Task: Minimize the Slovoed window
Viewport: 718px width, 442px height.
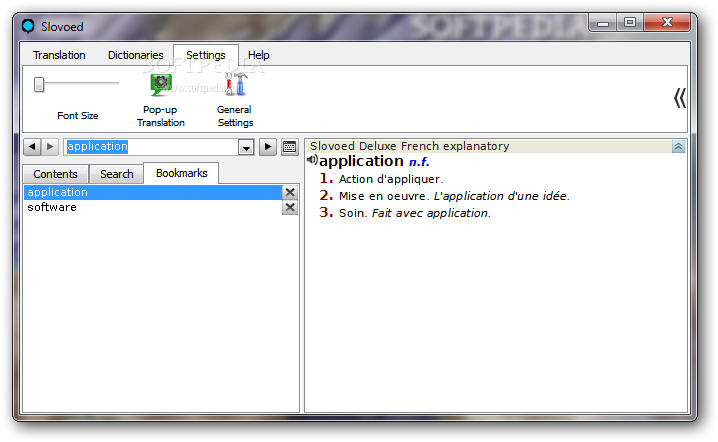Action: coord(603,23)
